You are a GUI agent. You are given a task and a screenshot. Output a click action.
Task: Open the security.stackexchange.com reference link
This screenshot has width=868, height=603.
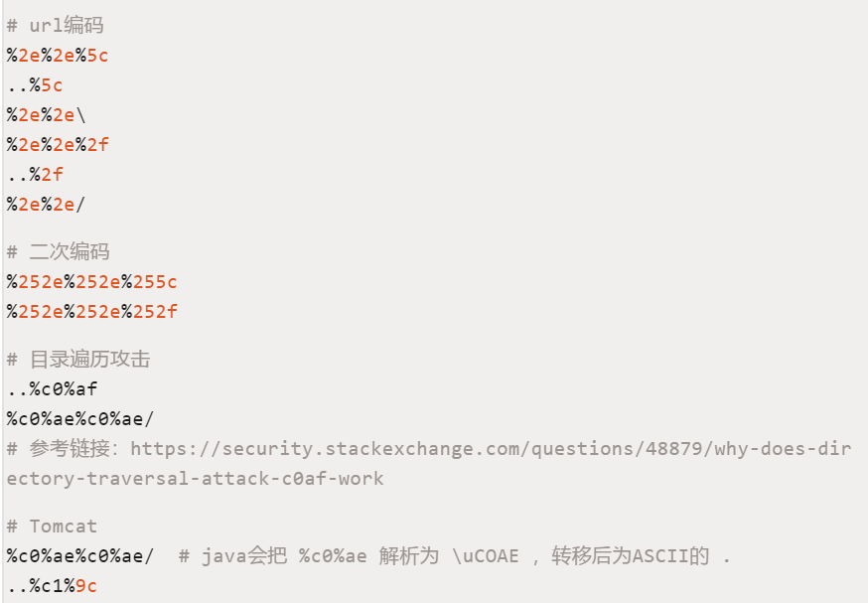pyautogui.click(x=491, y=448)
